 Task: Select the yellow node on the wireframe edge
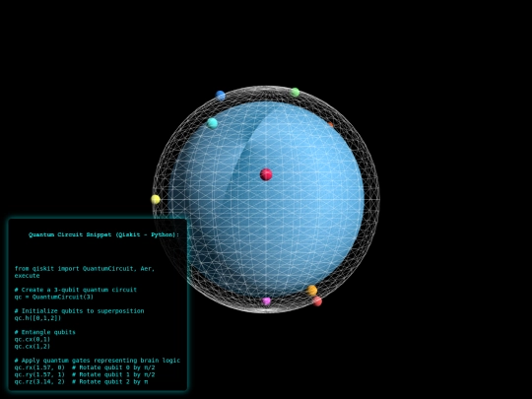coord(156,199)
